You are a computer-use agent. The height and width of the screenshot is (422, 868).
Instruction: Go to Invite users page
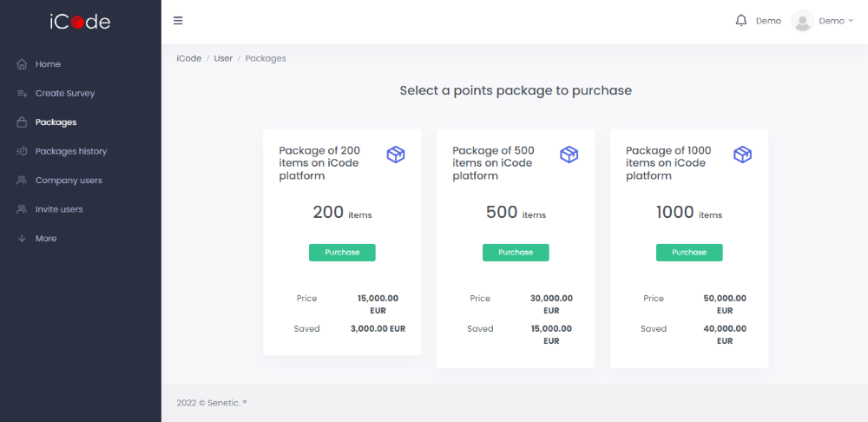click(x=59, y=209)
